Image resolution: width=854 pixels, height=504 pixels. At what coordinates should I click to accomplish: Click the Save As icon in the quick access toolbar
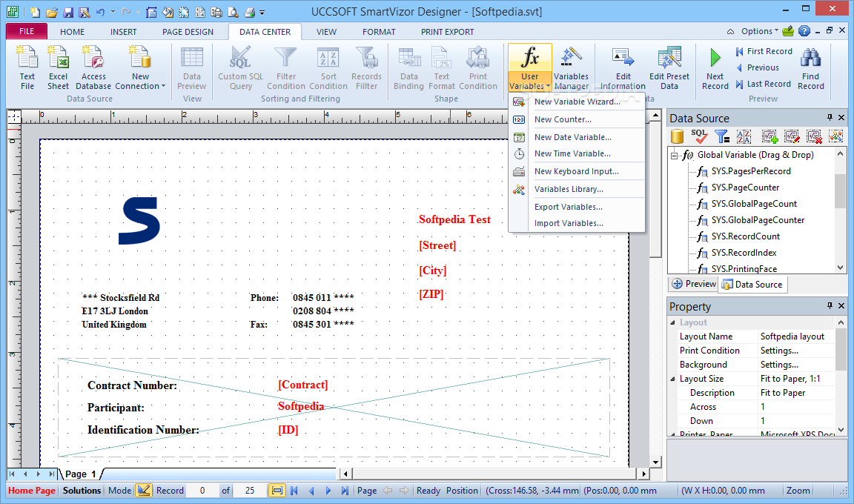pyautogui.click(x=85, y=11)
